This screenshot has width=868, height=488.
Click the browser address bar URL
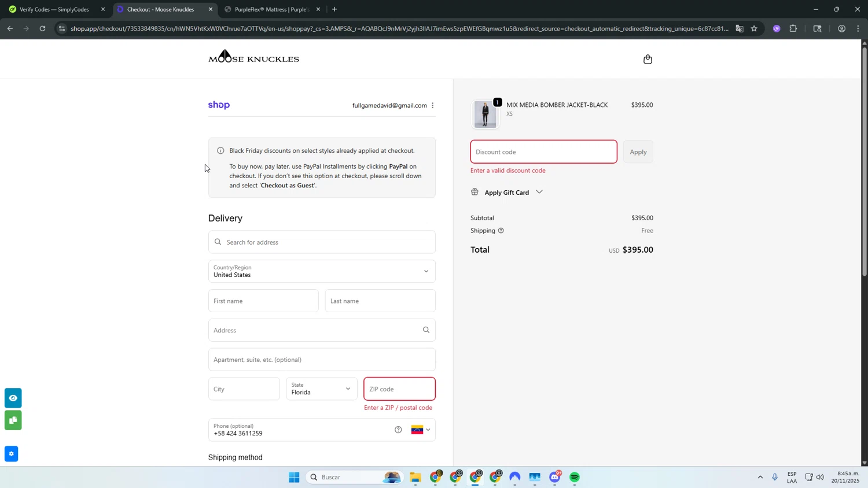point(399,28)
